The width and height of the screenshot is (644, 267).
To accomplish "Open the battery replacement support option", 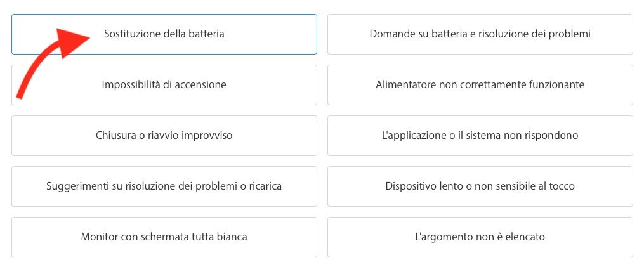I will pos(164,34).
